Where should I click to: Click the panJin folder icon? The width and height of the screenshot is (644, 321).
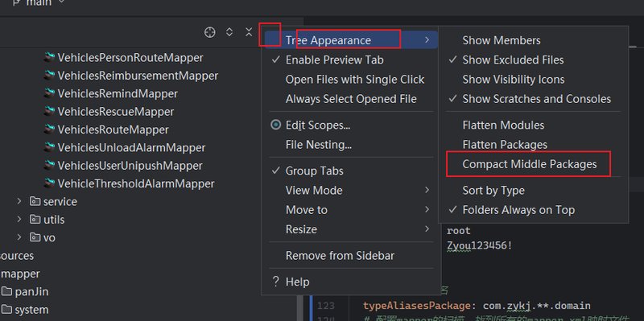coord(6,292)
